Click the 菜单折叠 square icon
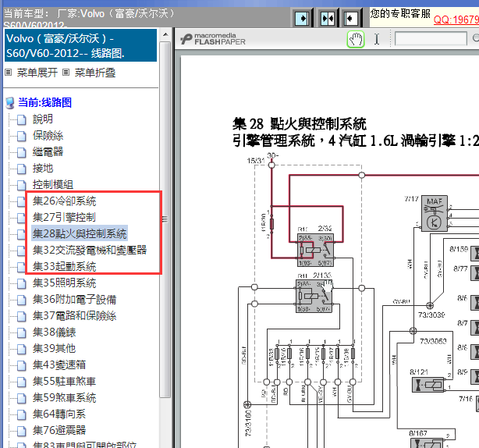The height and width of the screenshot is (448, 479). point(66,73)
